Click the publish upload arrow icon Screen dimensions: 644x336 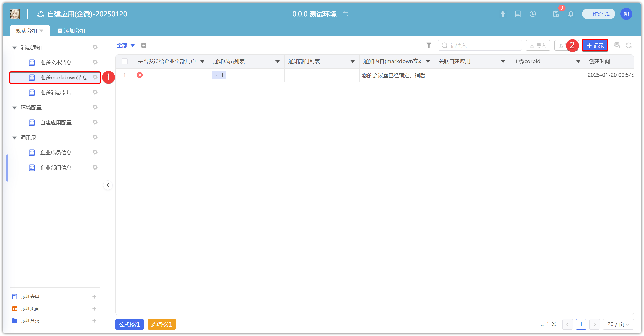pos(503,14)
